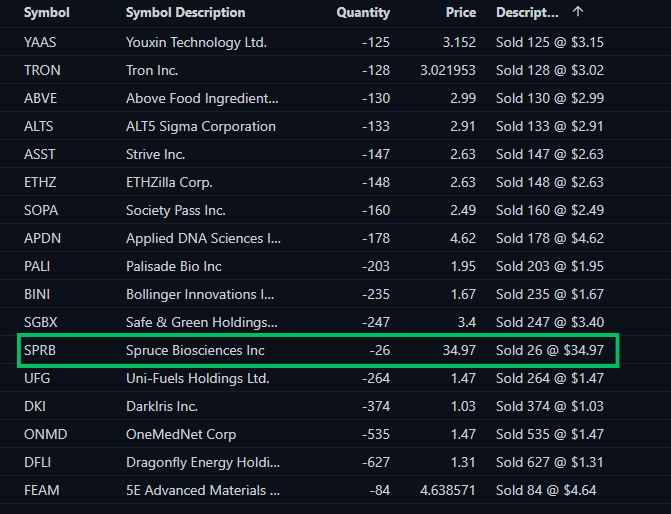Select the BINI symbol cell
671x514 pixels.
[37, 294]
